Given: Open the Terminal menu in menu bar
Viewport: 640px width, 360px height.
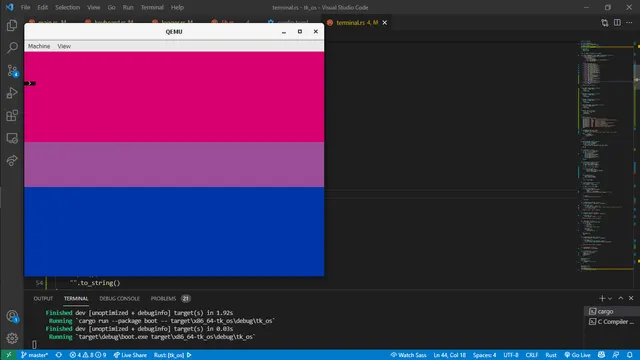Looking at the screenshot, I should (152, 7).
